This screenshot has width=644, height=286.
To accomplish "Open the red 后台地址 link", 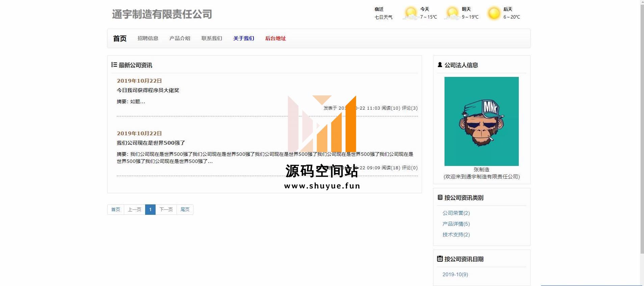I will coord(275,38).
